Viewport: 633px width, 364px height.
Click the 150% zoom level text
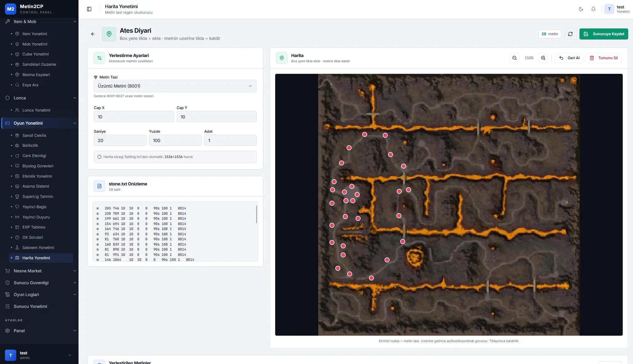(x=529, y=58)
